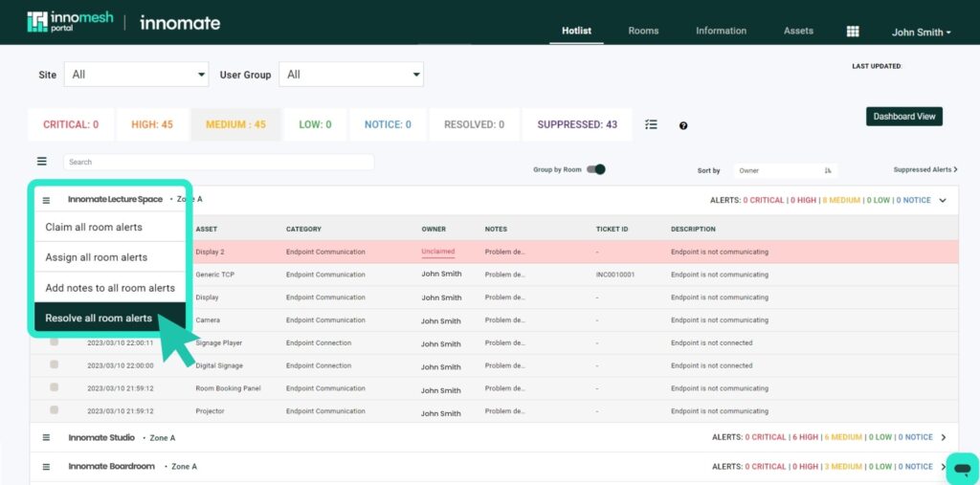This screenshot has height=485, width=980.
Task: Open the hamburger menu left of Search
Action: tap(42, 162)
